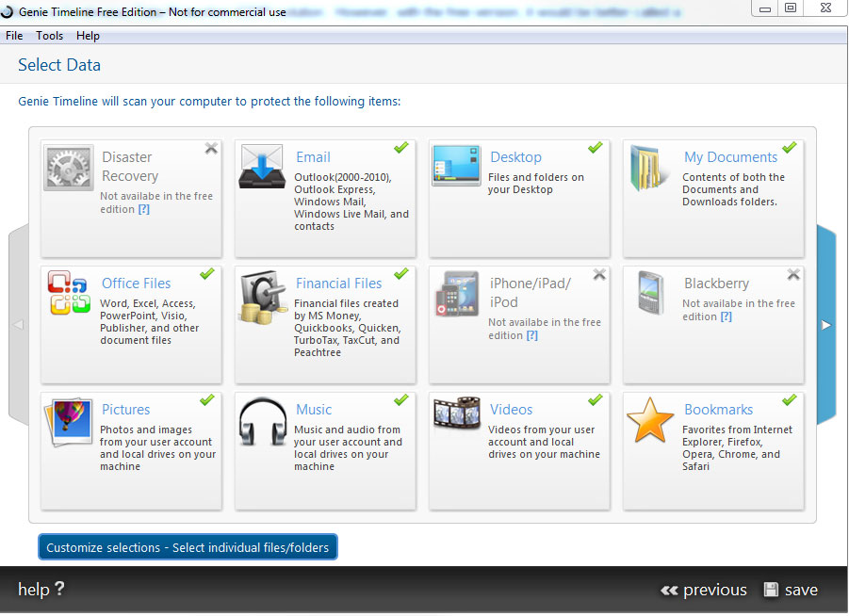Toggle the Videos checkmark

[x=596, y=400]
